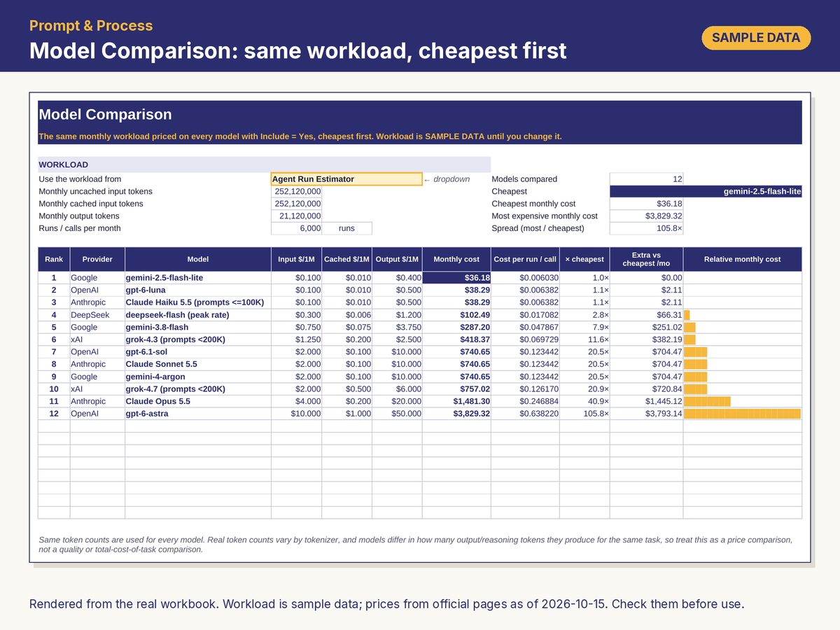Click cached price $0.006 for deepseek-flash
The image size is (840, 630).
coord(347,315)
